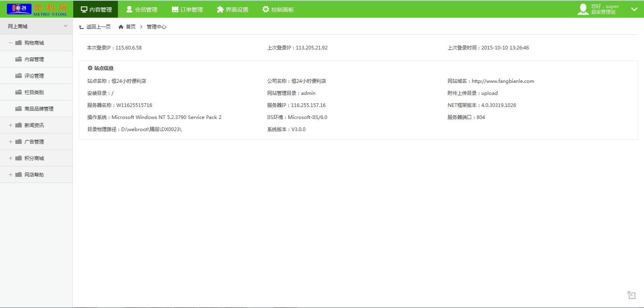Screen dimensions: 644x308
Task: Click the server name W11625515716
Action: 134,105
